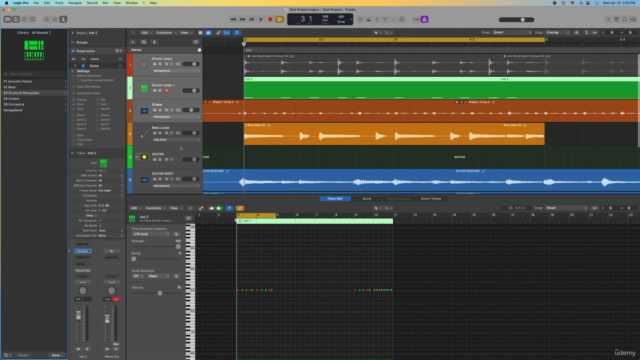Screen dimensions: 640x360
Task: Mute the Shaker track
Action: point(155,110)
